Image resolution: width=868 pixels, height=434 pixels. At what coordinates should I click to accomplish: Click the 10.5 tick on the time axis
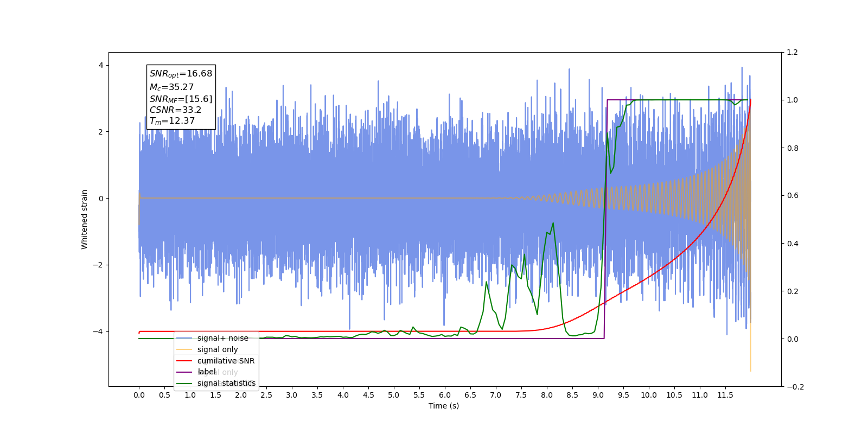click(674, 395)
